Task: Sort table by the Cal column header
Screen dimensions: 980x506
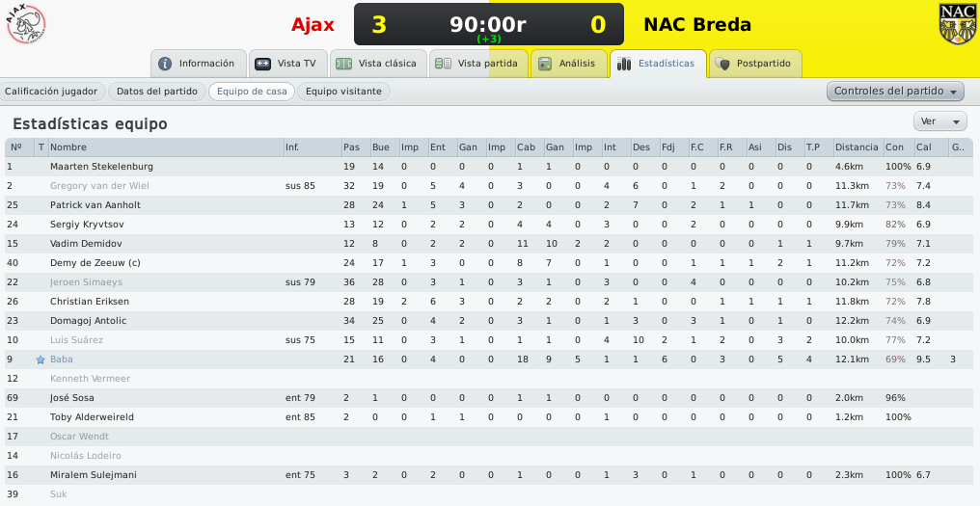Action: pyautogui.click(x=923, y=147)
